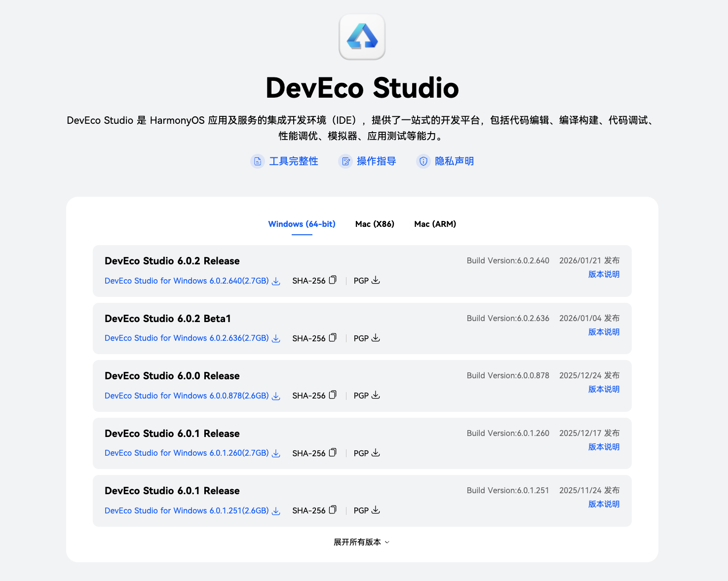Open the 操作指导 link
Image resolution: width=728 pixels, height=581 pixels.
pos(376,161)
